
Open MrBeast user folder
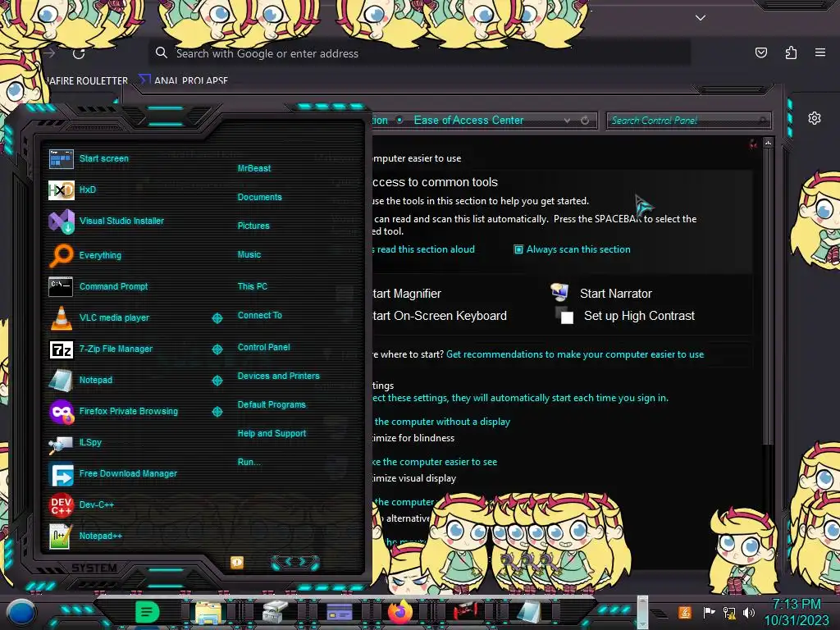tap(254, 168)
